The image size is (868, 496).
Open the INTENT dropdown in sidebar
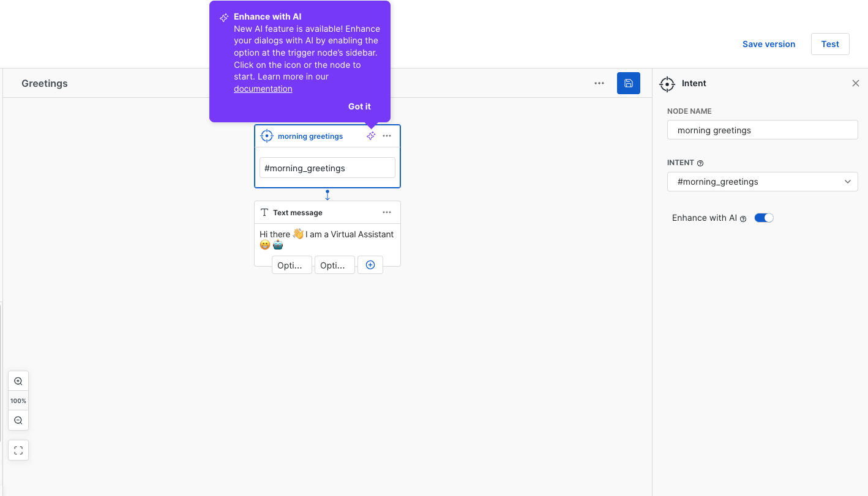[762, 182]
